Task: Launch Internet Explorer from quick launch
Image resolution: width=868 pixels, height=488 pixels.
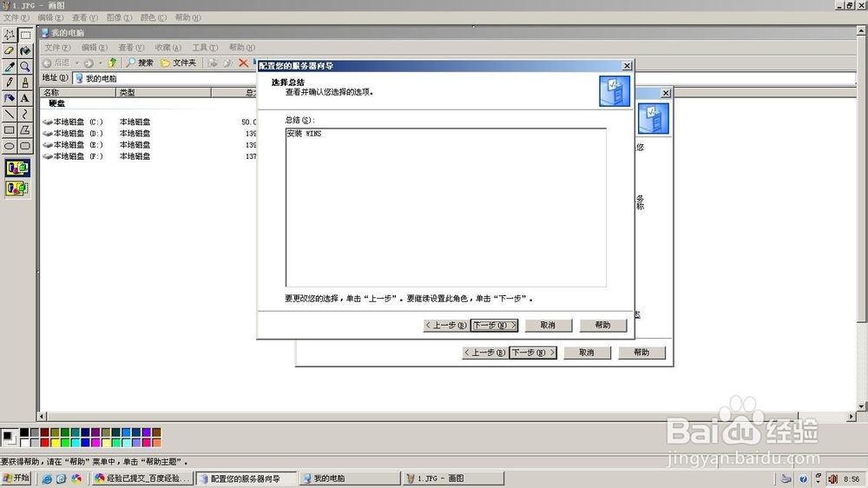Action: coord(47,478)
